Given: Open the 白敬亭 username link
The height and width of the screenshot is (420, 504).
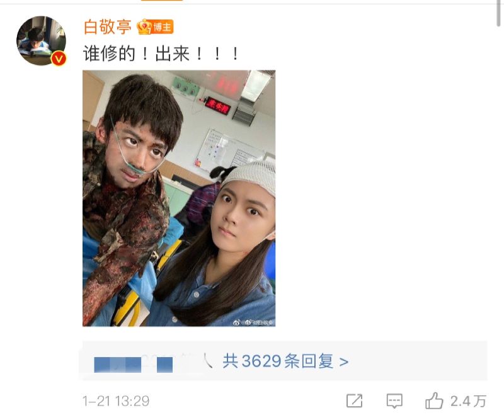Looking at the screenshot, I should tap(107, 27).
